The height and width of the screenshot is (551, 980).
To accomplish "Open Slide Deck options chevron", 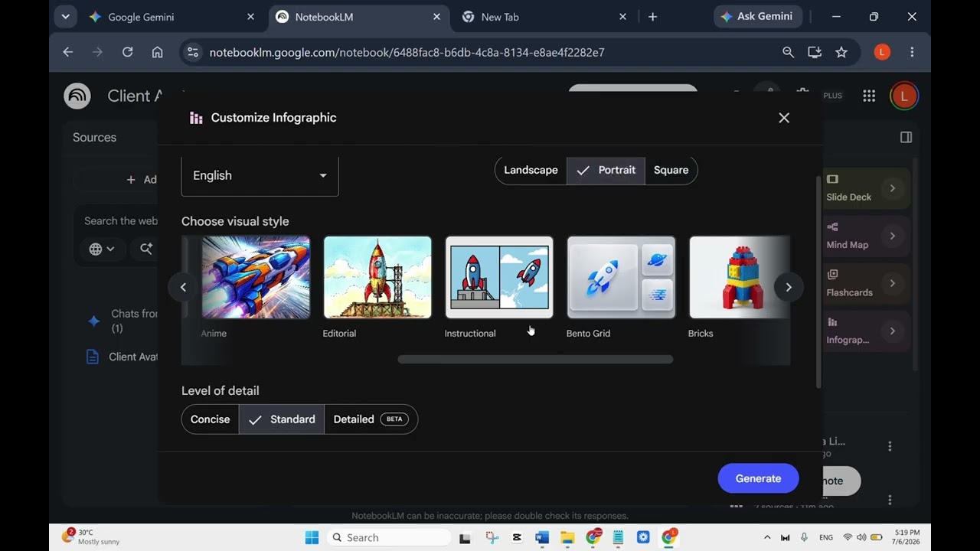I will [x=892, y=188].
